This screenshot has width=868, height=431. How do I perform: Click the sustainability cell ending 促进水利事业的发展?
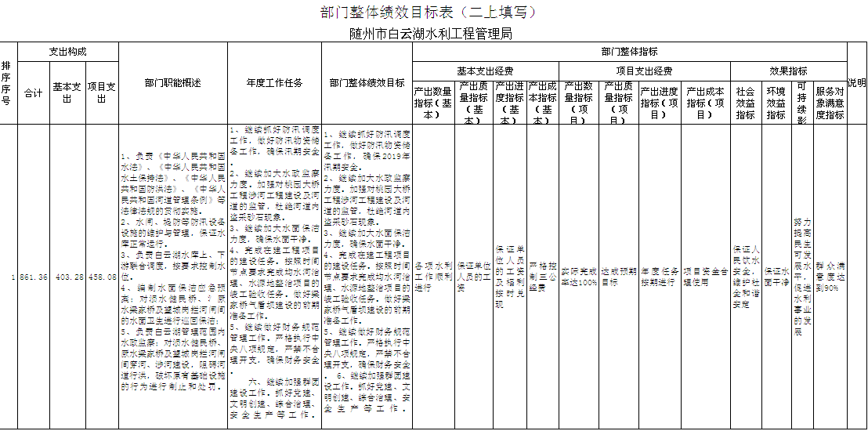click(x=801, y=277)
